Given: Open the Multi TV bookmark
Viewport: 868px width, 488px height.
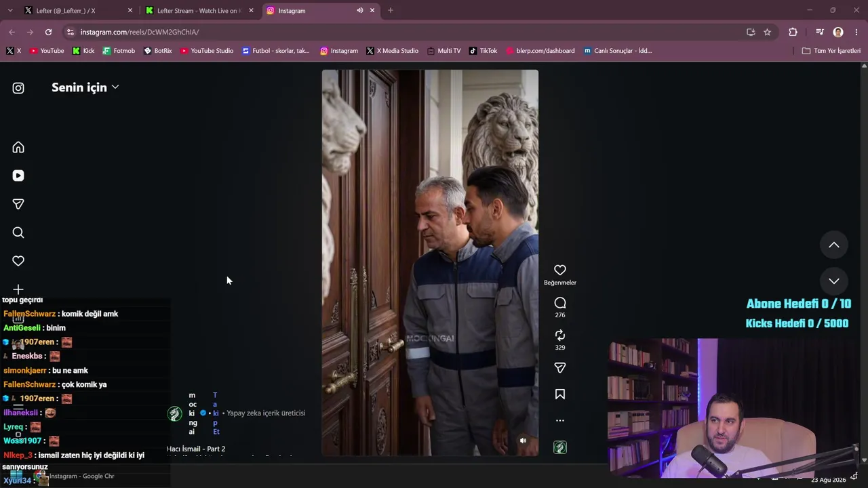Looking at the screenshot, I should [x=443, y=51].
